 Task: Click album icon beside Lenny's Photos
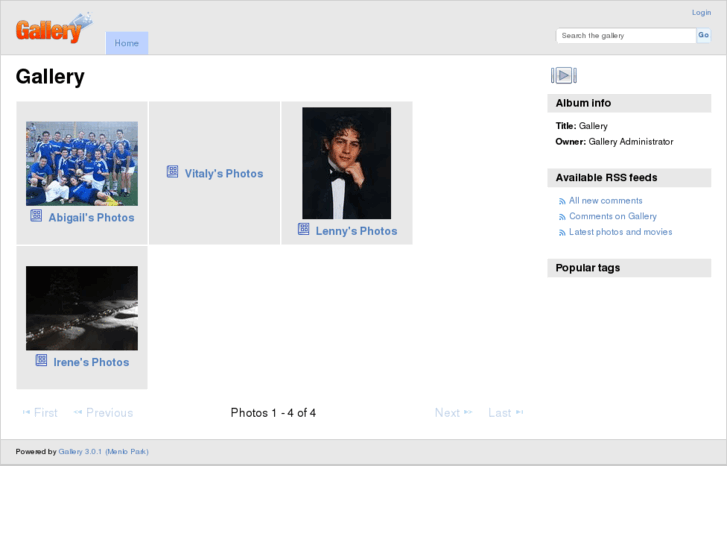[304, 229]
